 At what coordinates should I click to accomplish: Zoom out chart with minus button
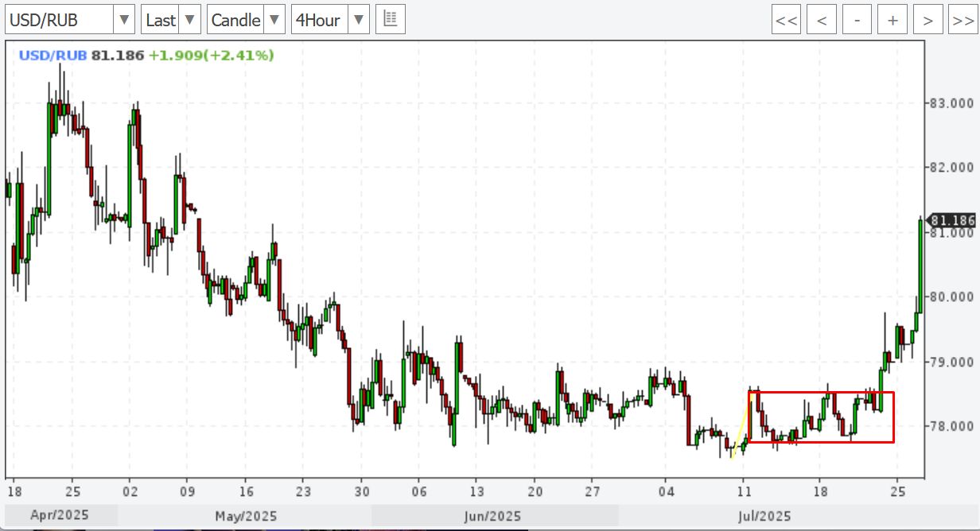[857, 20]
